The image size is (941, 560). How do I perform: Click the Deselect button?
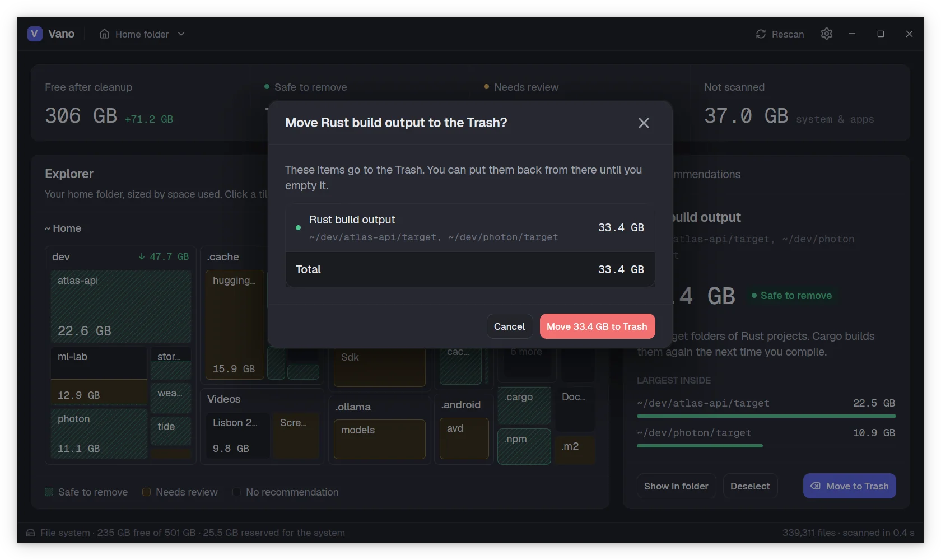pyautogui.click(x=750, y=486)
